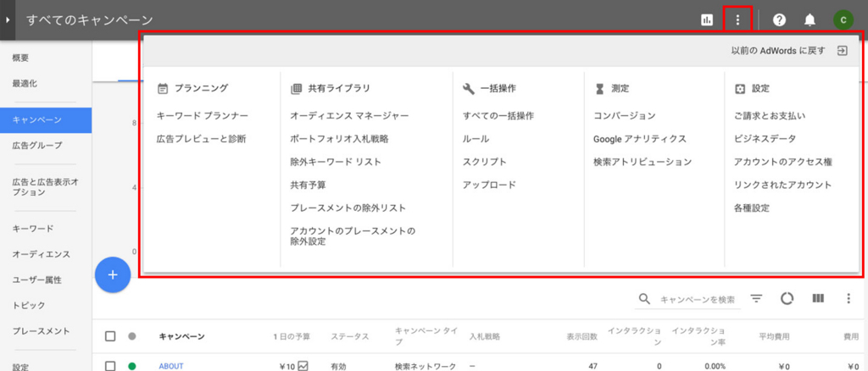Click the gray status dot in table header

pyautogui.click(x=131, y=336)
